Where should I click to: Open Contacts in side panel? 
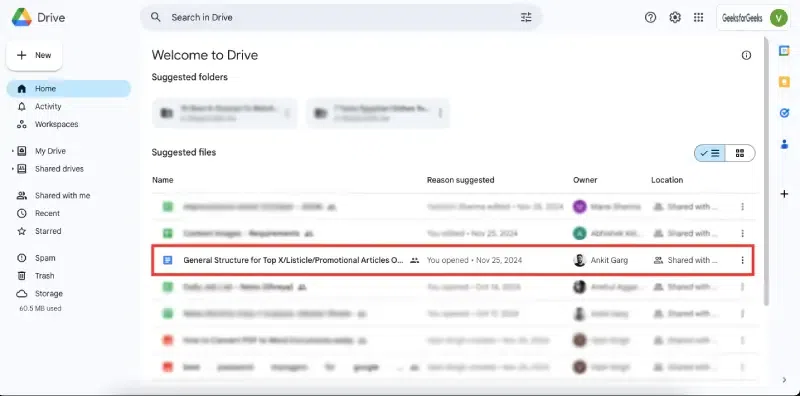coord(784,144)
